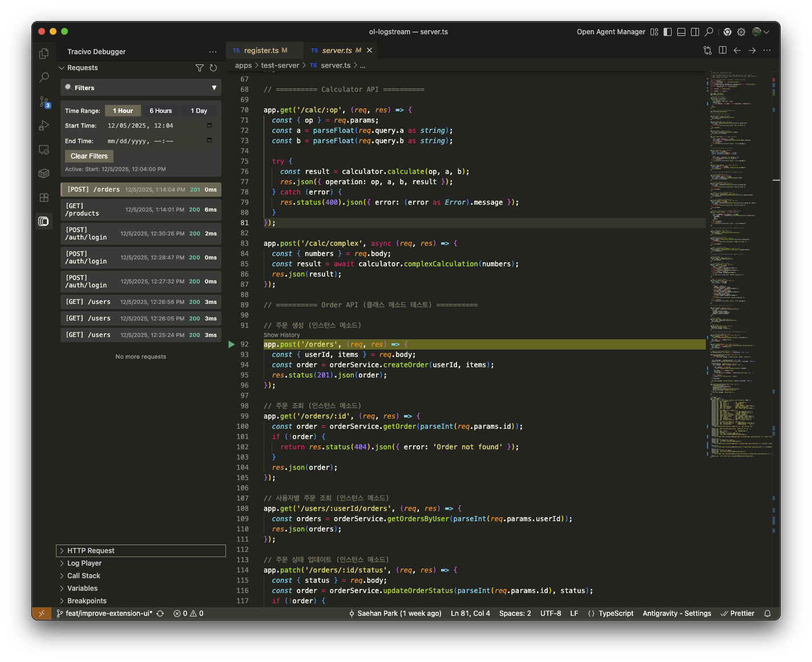The image size is (812, 662).
Task: Refresh the Requests list
Action: click(x=213, y=68)
